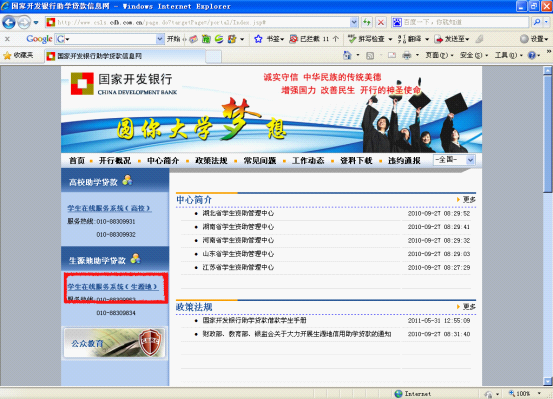
Task: Click 湖北省学生资助管理中心 list entry
Action: pyautogui.click(x=238, y=213)
